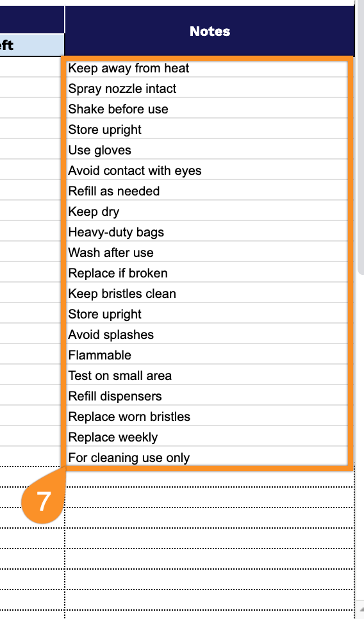This screenshot has height=619, width=364.
Task: Click the 'Wash after use' cell
Action: click(206, 252)
